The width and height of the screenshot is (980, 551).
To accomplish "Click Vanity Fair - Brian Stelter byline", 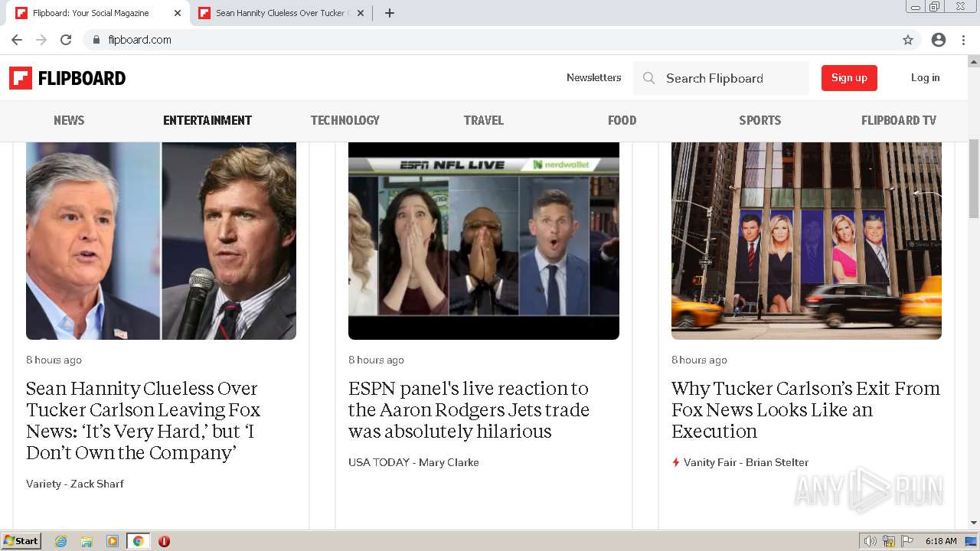I will pyautogui.click(x=746, y=462).
